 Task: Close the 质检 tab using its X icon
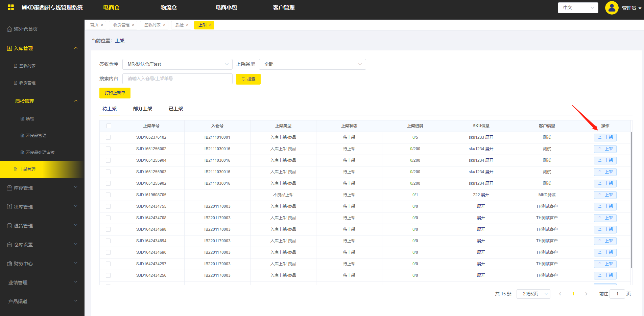coord(187,25)
